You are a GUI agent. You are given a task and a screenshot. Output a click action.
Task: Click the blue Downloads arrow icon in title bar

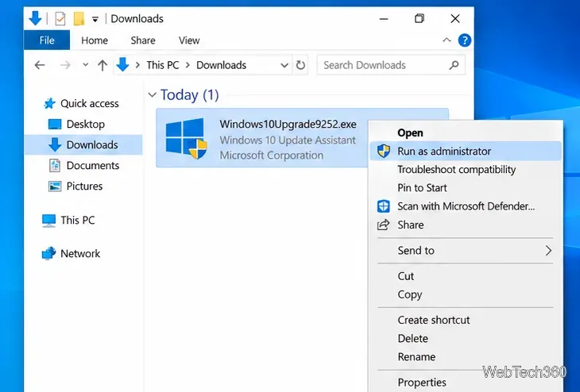pyautogui.click(x=35, y=18)
